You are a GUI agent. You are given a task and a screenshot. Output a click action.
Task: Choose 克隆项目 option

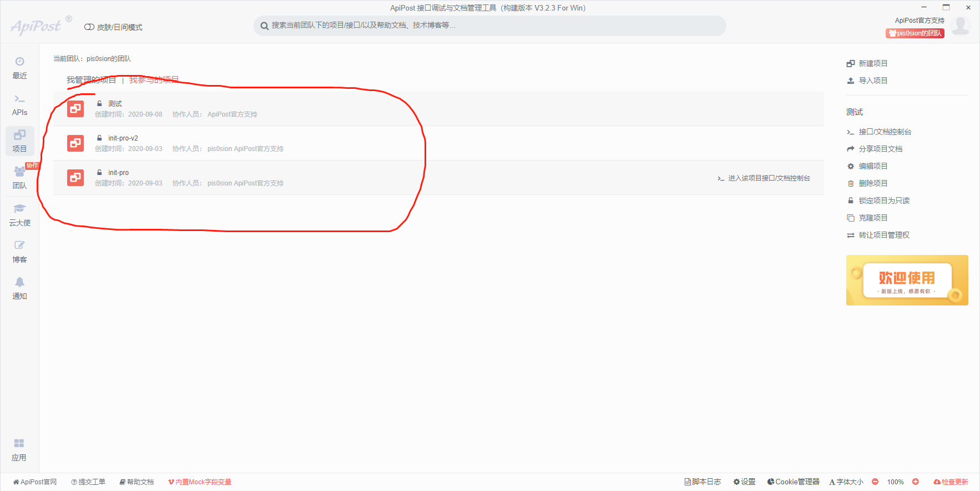(867, 218)
